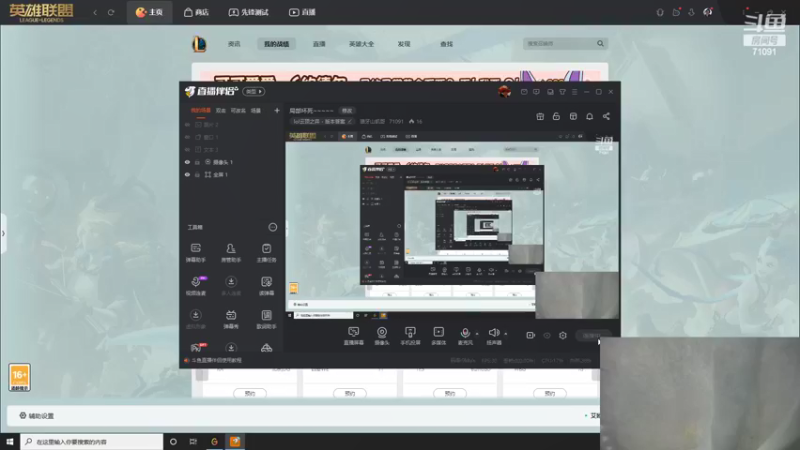Expand the collapsed panel on the far left edge
This screenshot has width=800, height=450.
click(3, 234)
